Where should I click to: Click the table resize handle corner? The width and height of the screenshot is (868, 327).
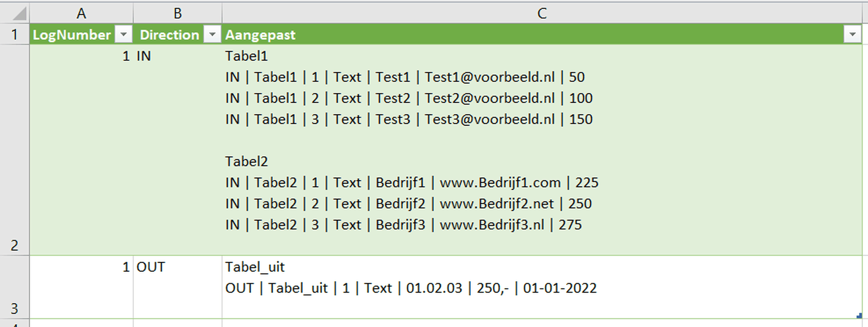point(859,316)
